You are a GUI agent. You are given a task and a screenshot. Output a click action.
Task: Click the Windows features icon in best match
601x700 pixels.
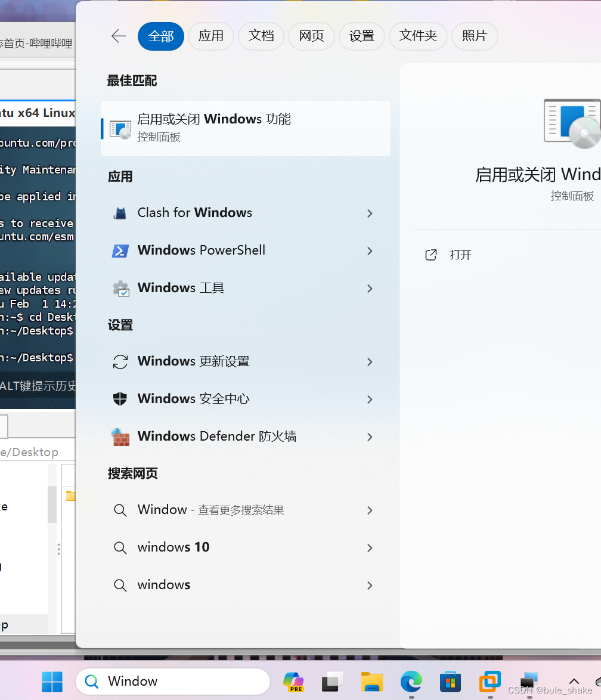(120, 129)
